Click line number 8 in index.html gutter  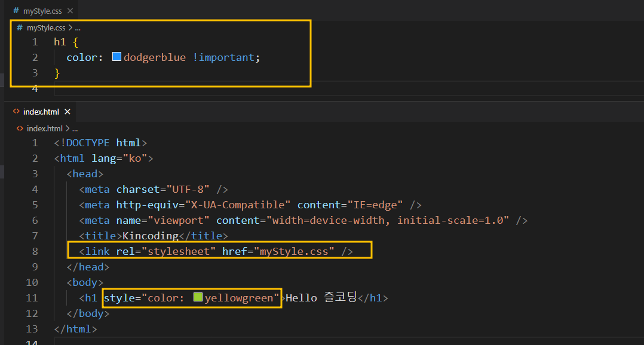[x=35, y=251]
